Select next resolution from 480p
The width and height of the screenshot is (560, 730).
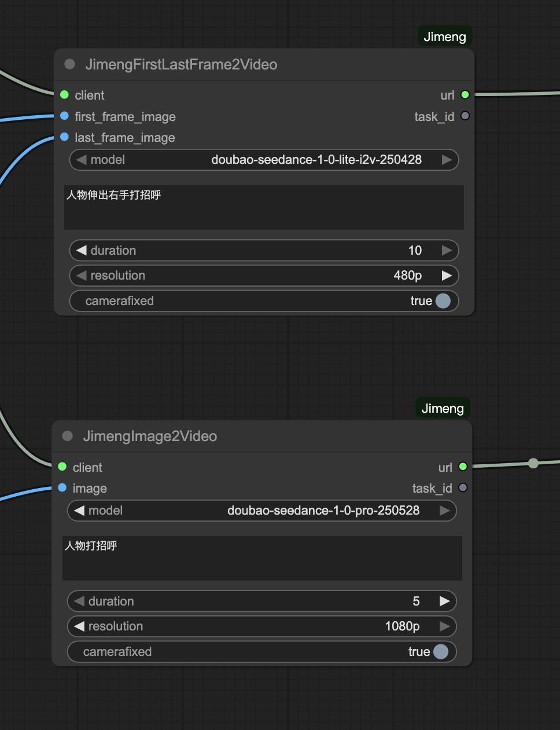coord(447,276)
